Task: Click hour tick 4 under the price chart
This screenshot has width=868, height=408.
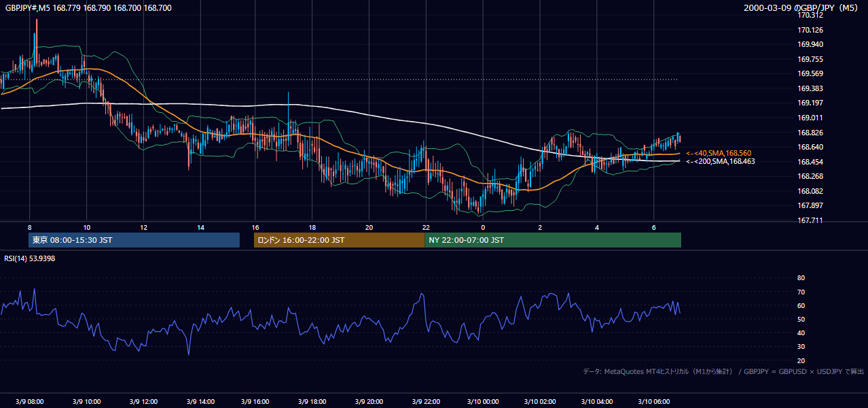Action: pyautogui.click(x=597, y=227)
